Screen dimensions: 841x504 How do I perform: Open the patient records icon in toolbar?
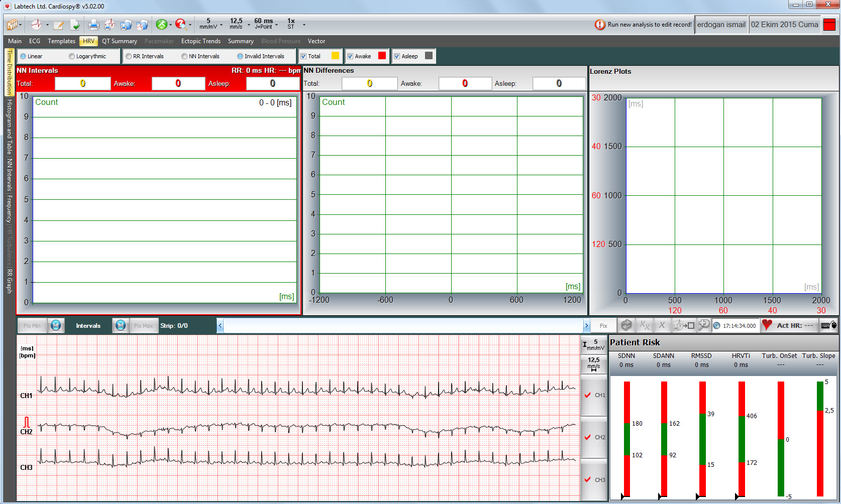pyautogui.click(x=12, y=24)
